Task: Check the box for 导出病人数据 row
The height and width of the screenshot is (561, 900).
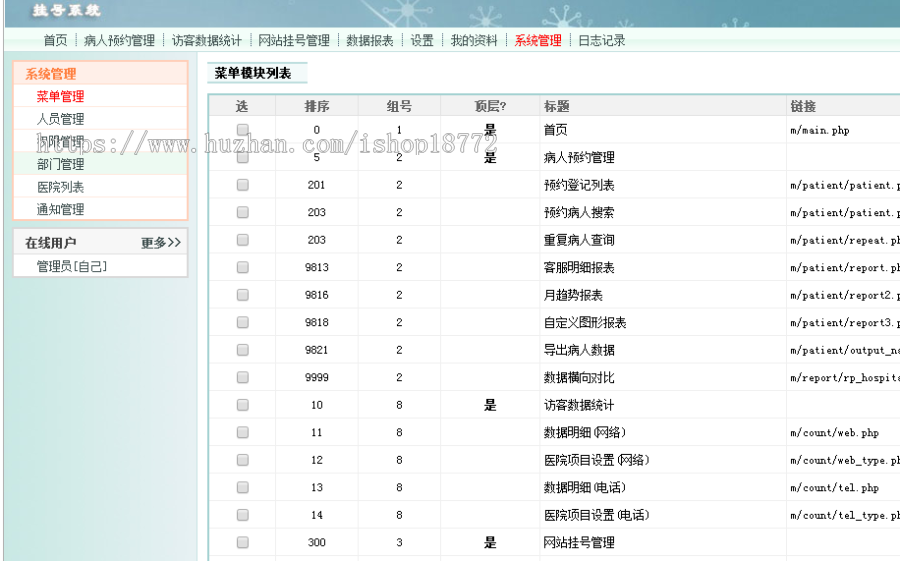Action: tap(243, 350)
